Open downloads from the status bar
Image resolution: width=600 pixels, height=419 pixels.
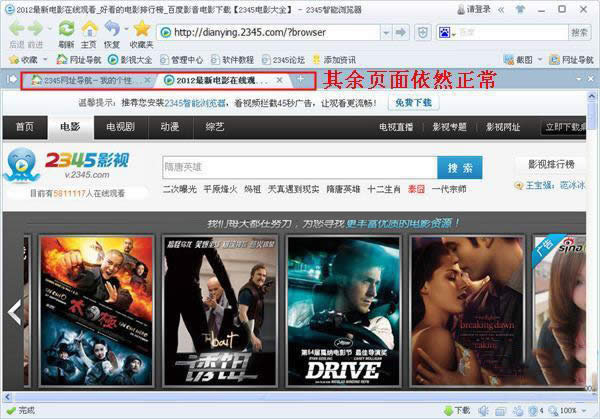457,411
